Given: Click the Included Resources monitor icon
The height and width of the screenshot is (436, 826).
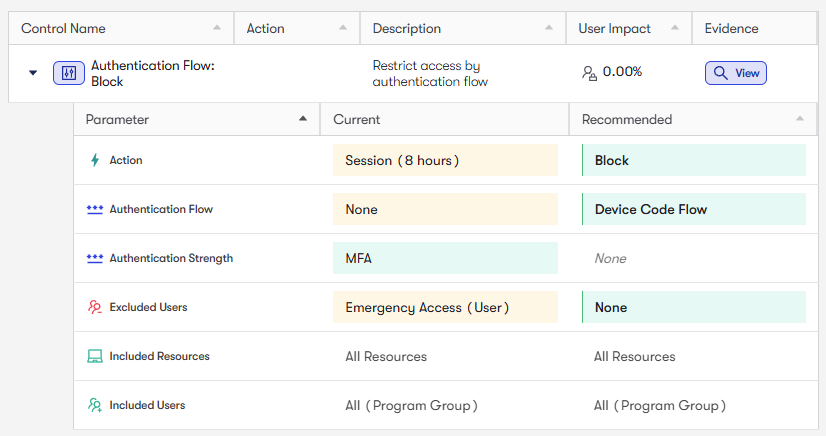Looking at the screenshot, I should click(95, 356).
